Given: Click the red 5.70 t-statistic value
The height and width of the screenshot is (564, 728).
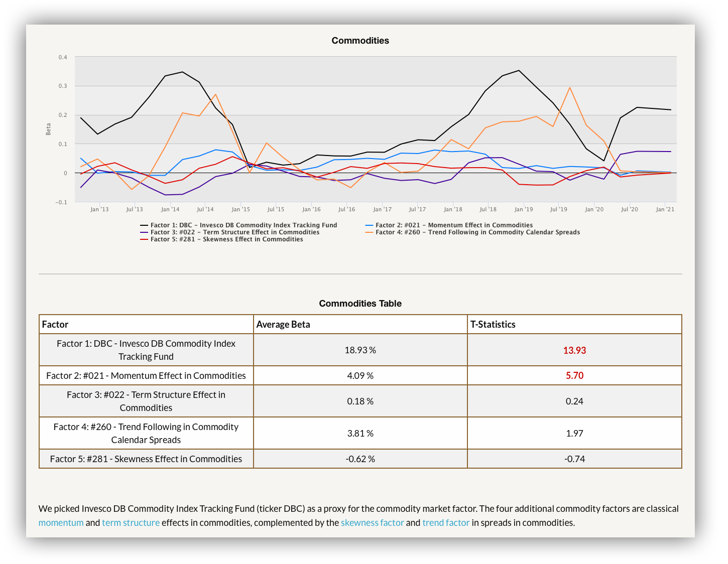Looking at the screenshot, I should [x=574, y=375].
